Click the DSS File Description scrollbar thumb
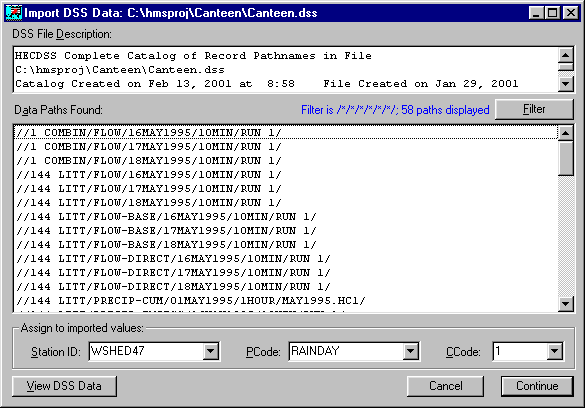The width and height of the screenshot is (585, 408). tap(566, 67)
